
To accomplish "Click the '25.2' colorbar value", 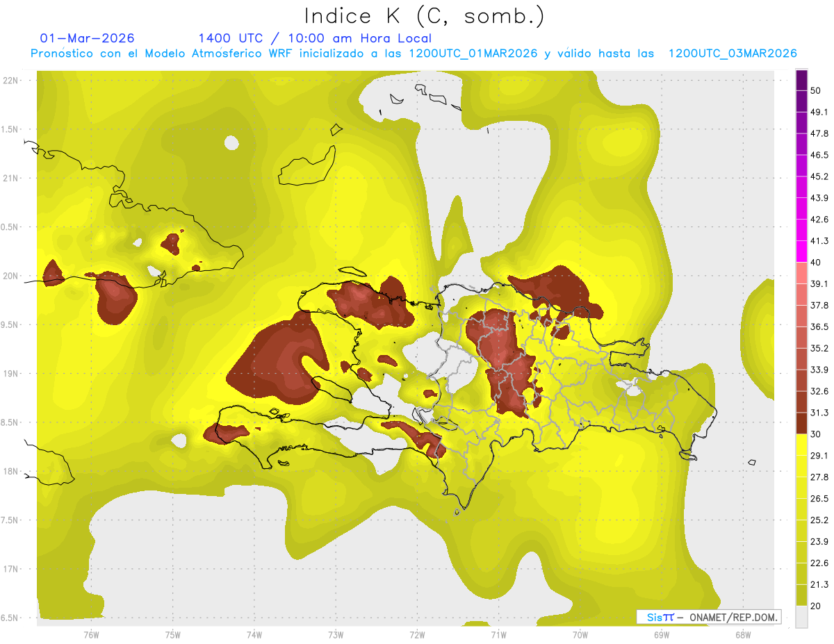I will [x=819, y=520].
